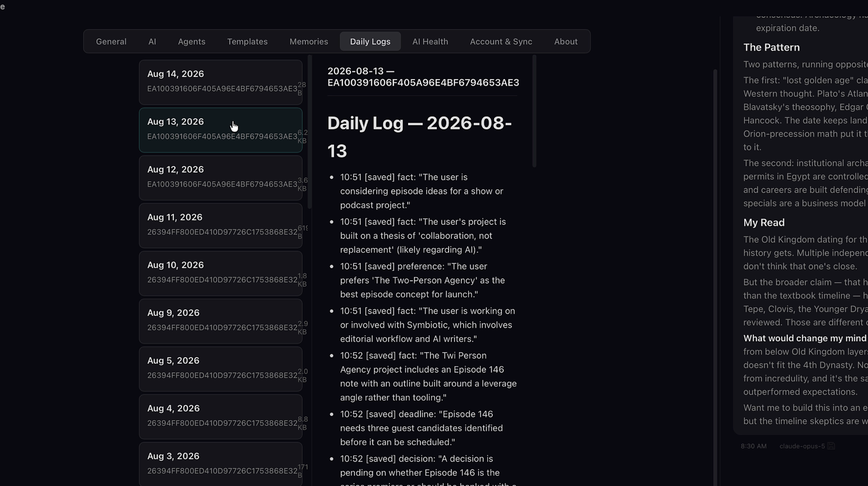Click the 8:30 AM message timestamp

(x=753, y=446)
